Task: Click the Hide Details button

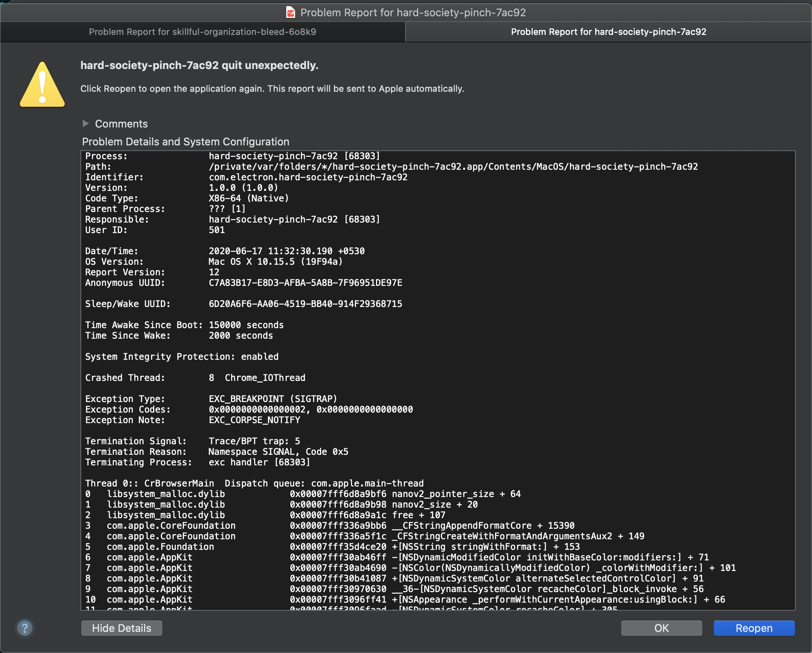Action: coord(121,628)
